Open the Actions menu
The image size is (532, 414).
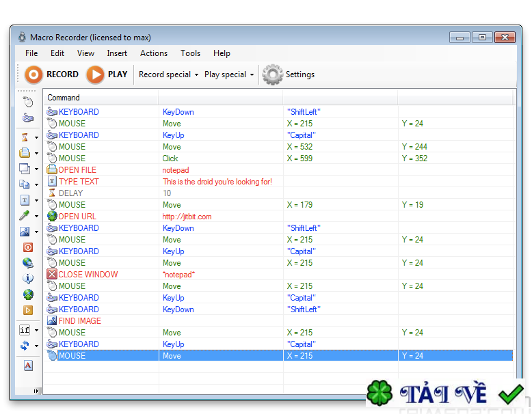tap(154, 53)
